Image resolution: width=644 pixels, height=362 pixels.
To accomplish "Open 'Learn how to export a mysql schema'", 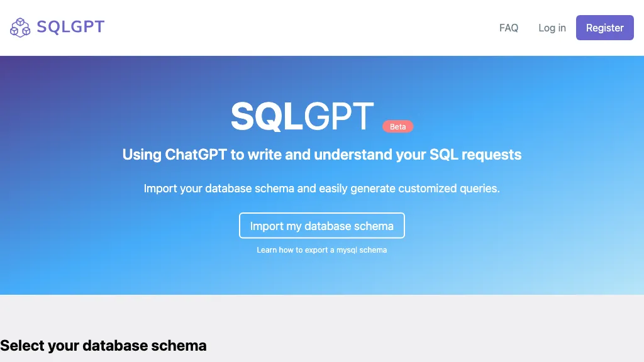I will (x=321, y=250).
